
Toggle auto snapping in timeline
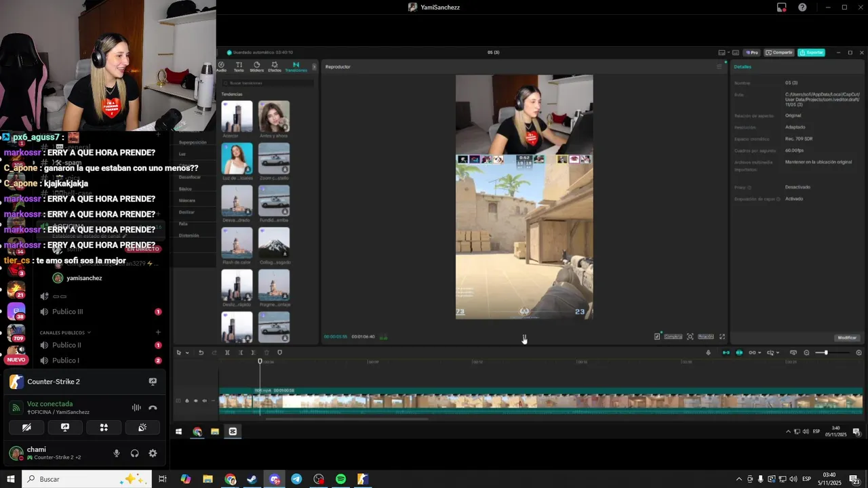coord(739,352)
